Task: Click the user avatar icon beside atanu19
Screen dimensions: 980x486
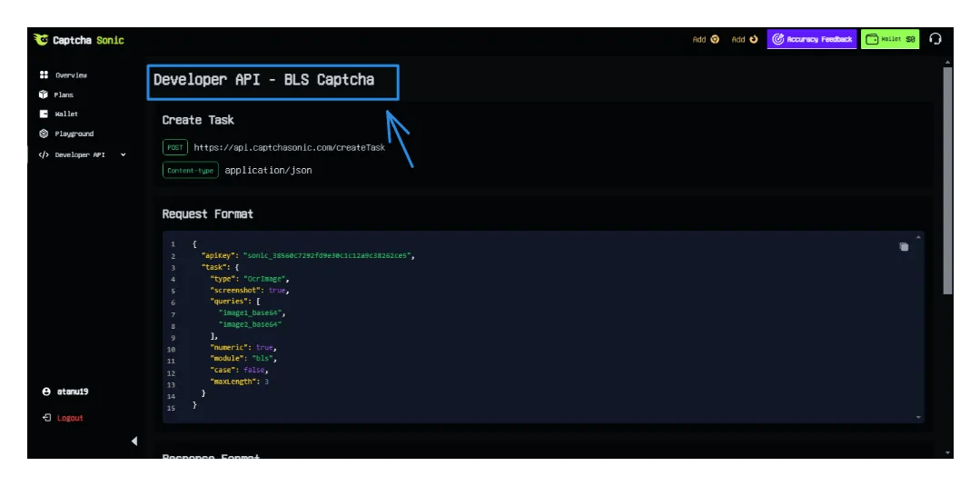Action: (x=46, y=392)
